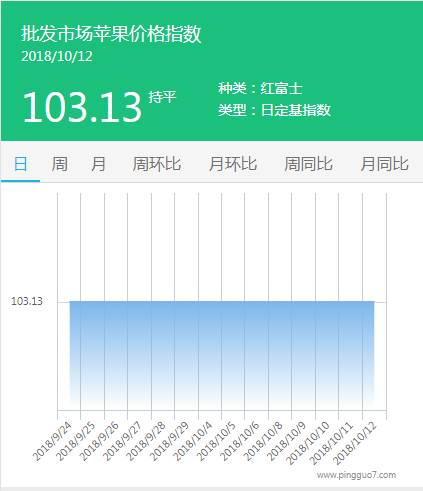Image resolution: width=423 pixels, height=491 pixels.
Task: Switch to the 周 weekly tab
Action: pos(60,164)
